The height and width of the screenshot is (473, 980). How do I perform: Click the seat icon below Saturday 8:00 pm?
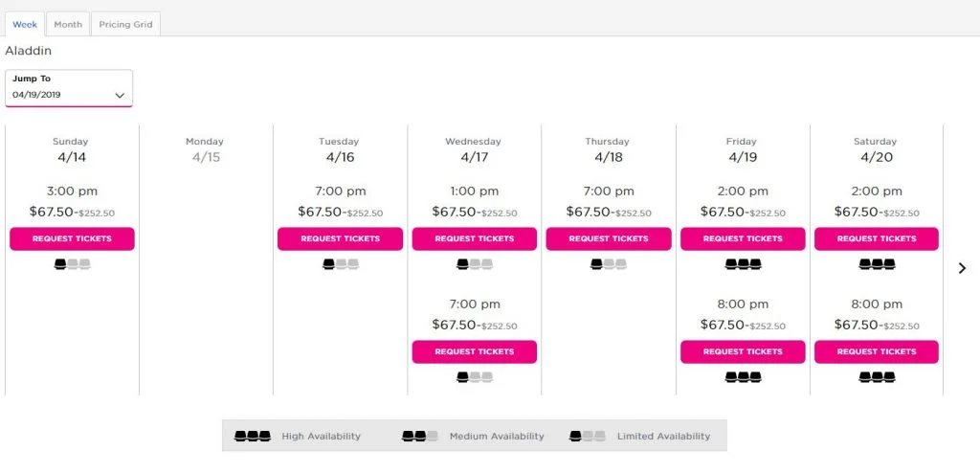pyautogui.click(x=877, y=377)
